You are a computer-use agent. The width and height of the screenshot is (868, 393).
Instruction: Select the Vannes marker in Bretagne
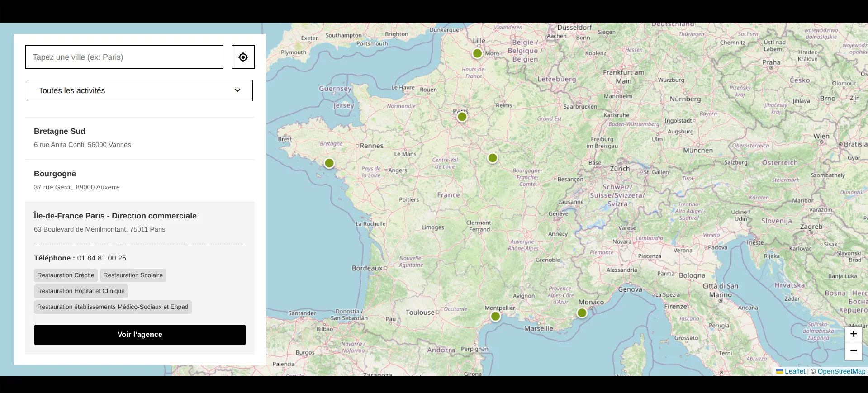click(329, 163)
